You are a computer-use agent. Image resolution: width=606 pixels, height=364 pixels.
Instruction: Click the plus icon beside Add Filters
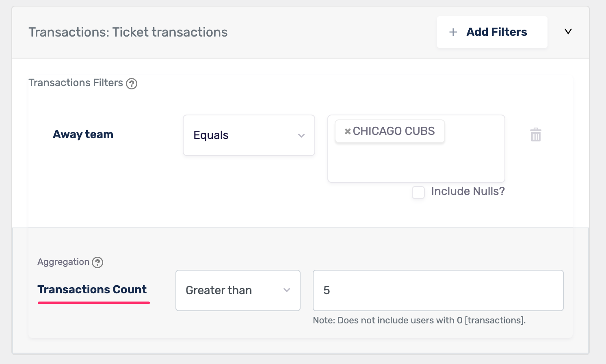click(x=453, y=32)
